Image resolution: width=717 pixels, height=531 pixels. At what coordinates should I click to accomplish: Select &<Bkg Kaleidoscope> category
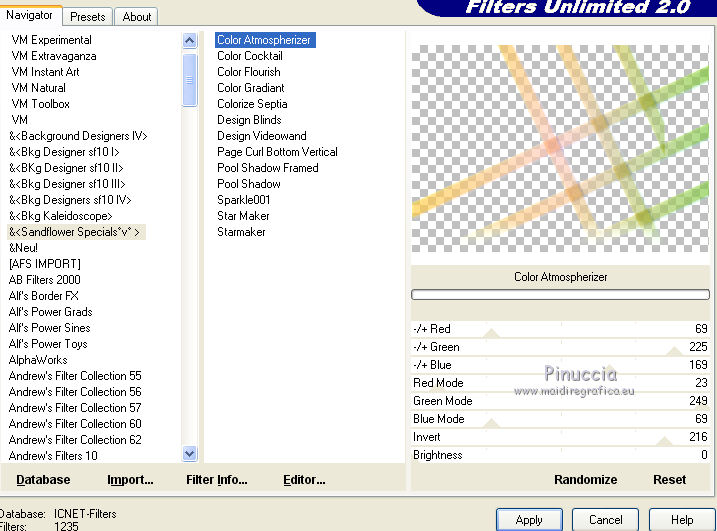click(x=60, y=216)
